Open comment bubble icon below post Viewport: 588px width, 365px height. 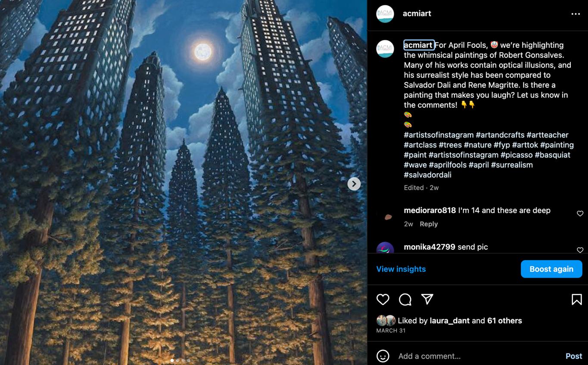(405, 299)
